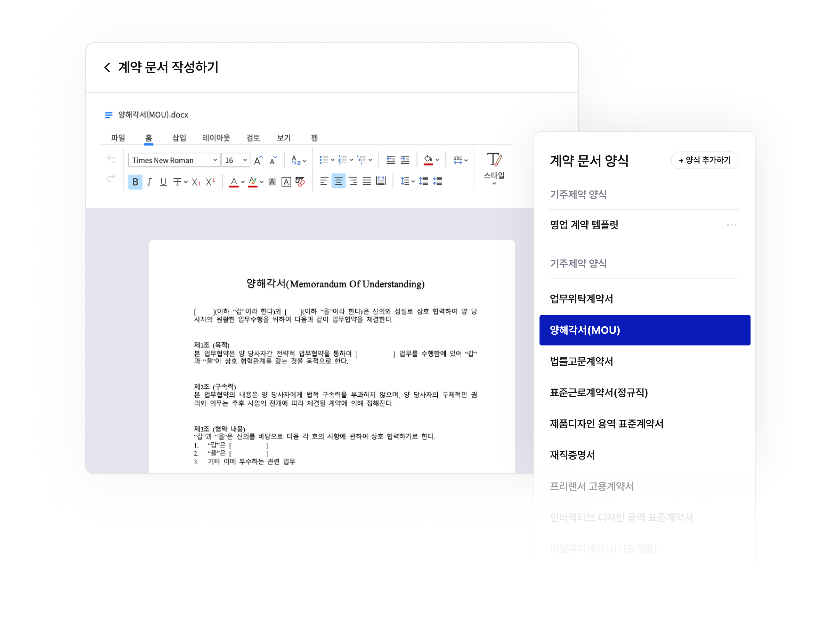This screenshot has height=619, width=840.
Task: Align text right
Action: pyautogui.click(x=353, y=181)
